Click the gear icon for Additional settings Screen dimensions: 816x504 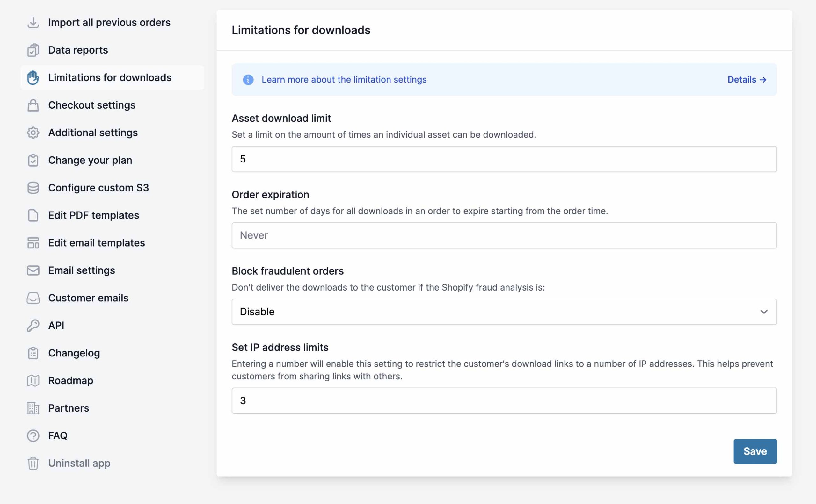[33, 133]
